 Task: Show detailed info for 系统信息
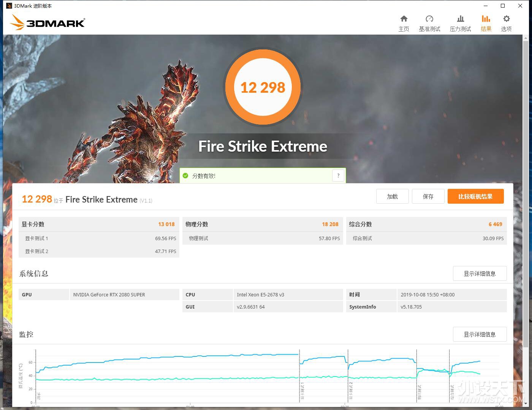point(480,274)
